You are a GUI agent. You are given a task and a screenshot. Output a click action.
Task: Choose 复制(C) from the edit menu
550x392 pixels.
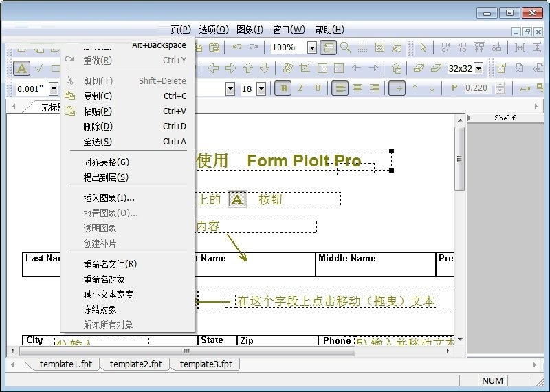click(x=128, y=96)
